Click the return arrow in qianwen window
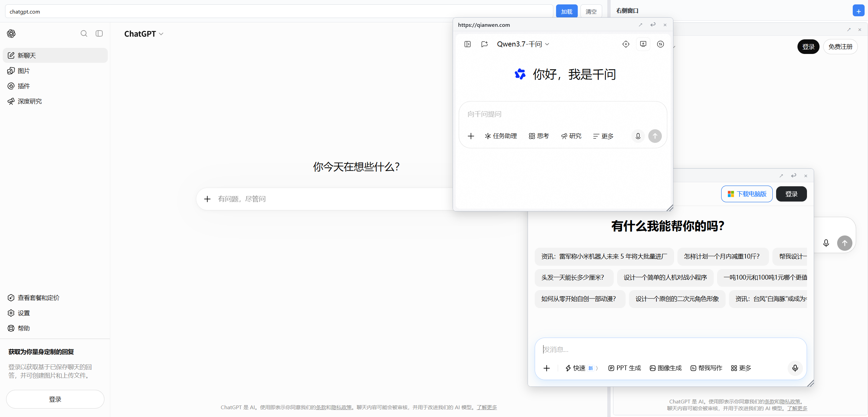The width and height of the screenshot is (868, 417). click(x=653, y=25)
